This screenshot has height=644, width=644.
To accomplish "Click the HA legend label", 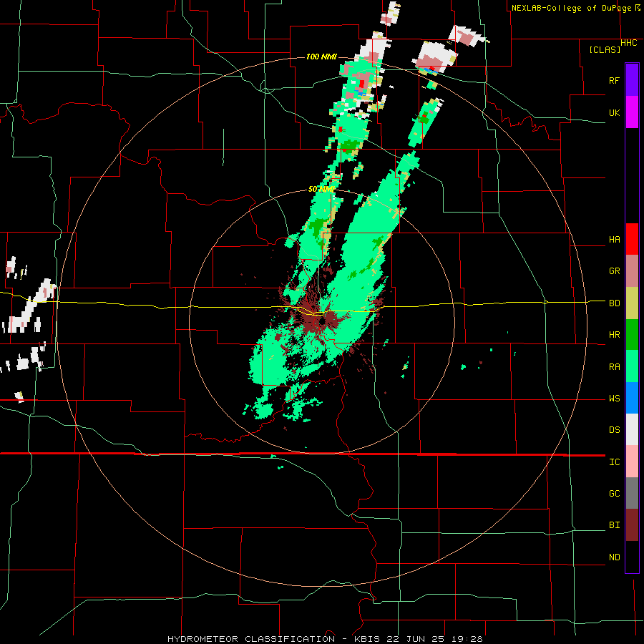I will pos(614,240).
